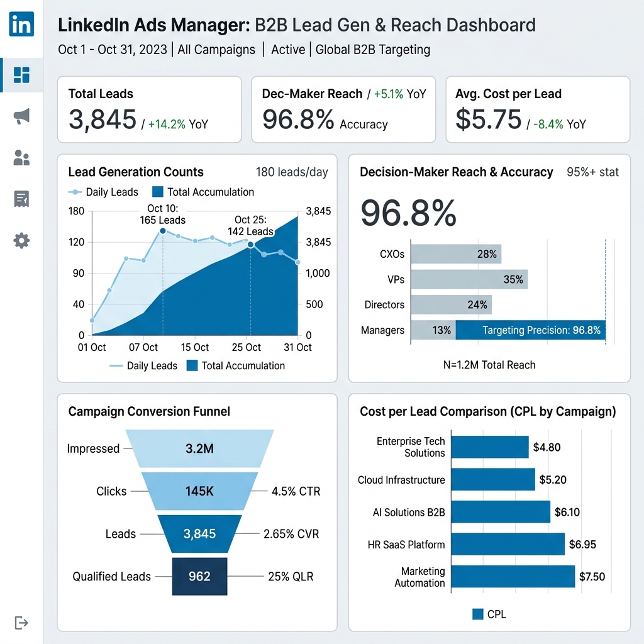This screenshot has height=644, width=644.
Task: Open the Dec-Maker Reach card
Action: click(x=343, y=109)
